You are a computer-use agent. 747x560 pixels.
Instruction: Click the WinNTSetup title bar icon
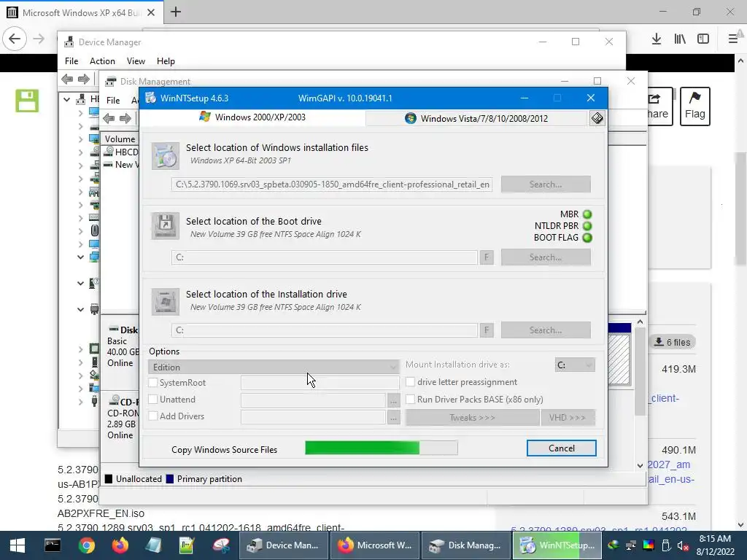click(150, 98)
